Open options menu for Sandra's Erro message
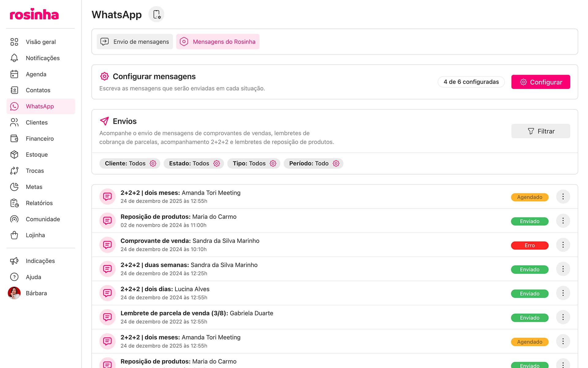This screenshot has height=368, width=588. point(563,245)
